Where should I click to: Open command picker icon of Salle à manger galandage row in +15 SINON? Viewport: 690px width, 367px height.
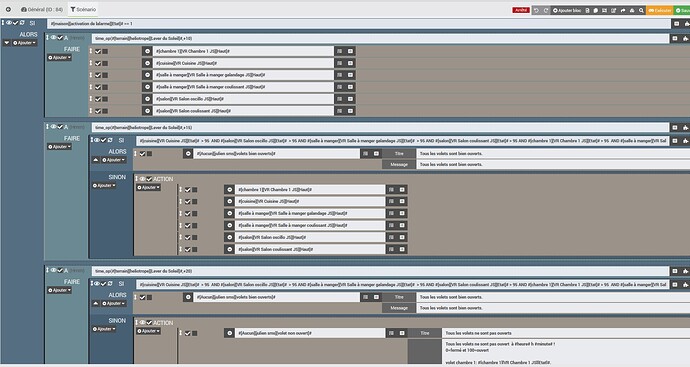coord(391,213)
